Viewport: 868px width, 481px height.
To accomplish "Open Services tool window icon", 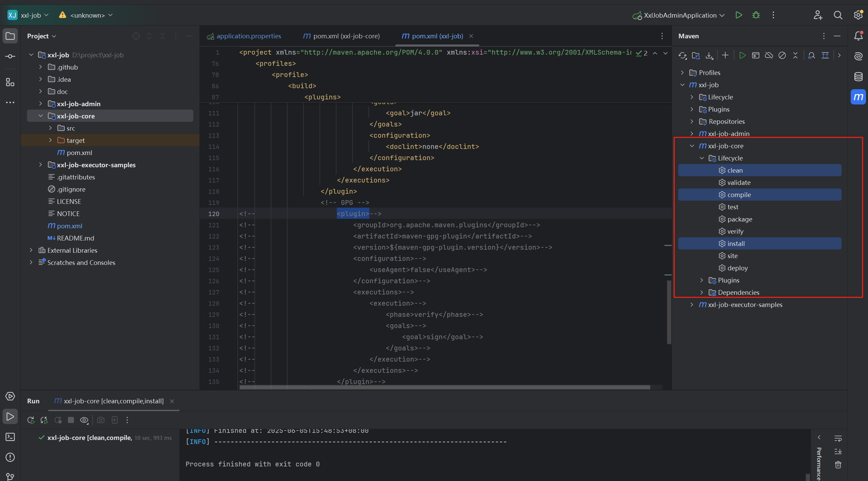I will pos(10,396).
